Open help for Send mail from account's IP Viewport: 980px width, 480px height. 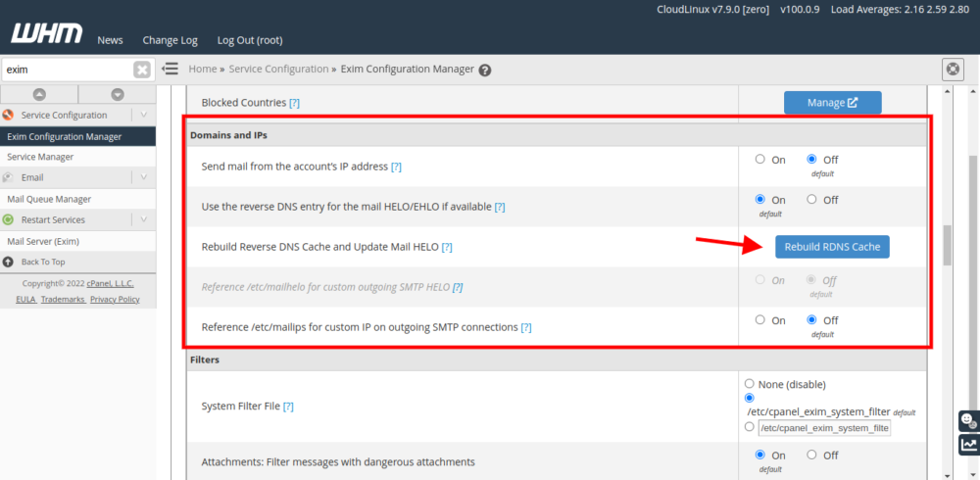(x=396, y=167)
